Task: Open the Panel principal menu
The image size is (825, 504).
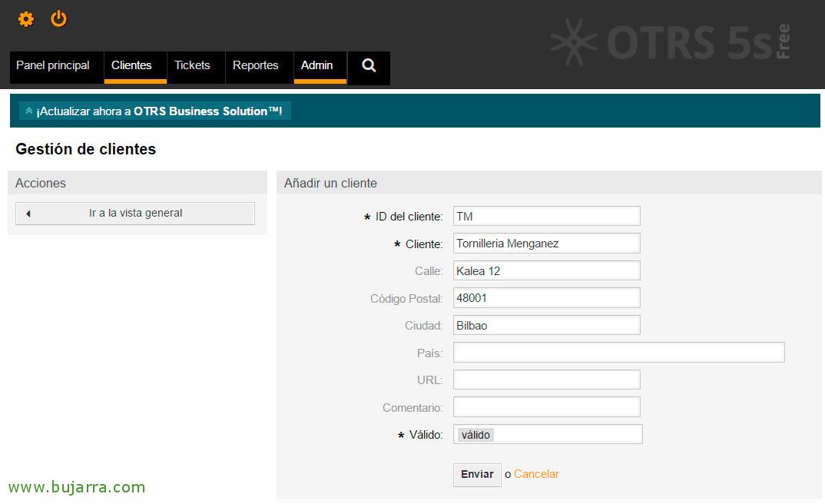Action: [x=53, y=66]
